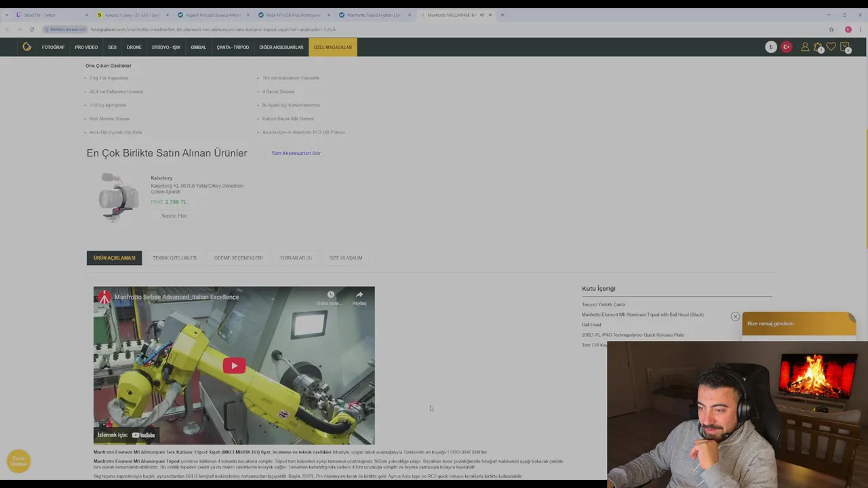The image size is (868, 488).
Task: Select the SİZE ULAŞALIM tab
Action: click(x=346, y=258)
